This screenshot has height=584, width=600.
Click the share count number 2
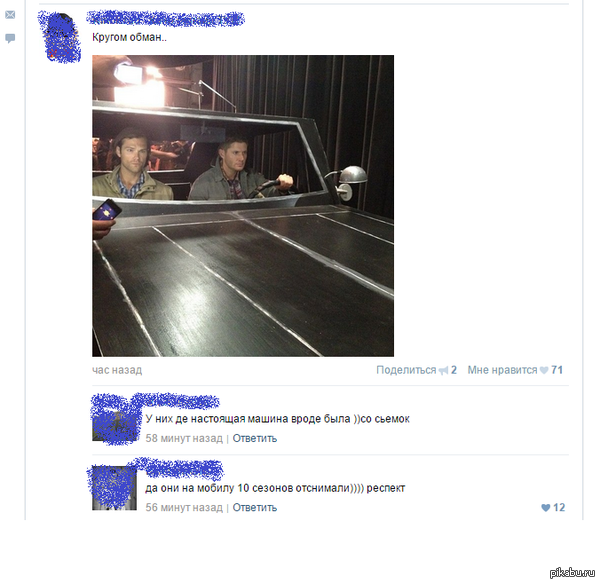[454, 370]
